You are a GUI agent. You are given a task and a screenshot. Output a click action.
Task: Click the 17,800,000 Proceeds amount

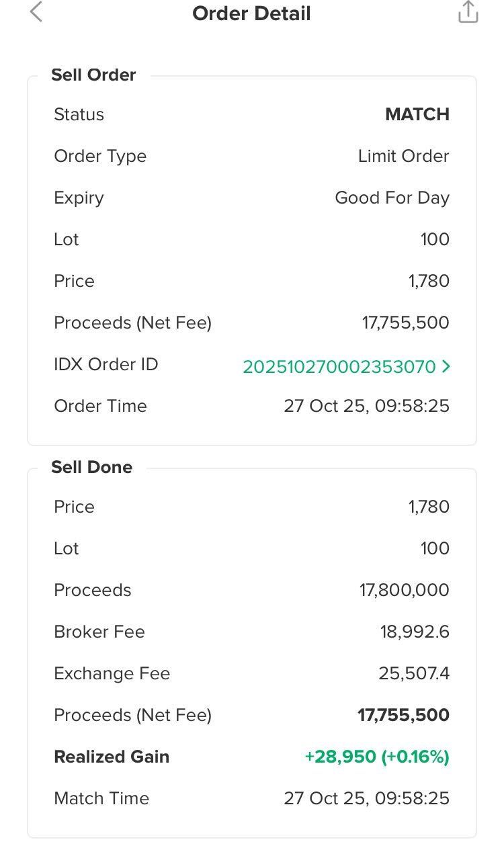click(x=404, y=590)
